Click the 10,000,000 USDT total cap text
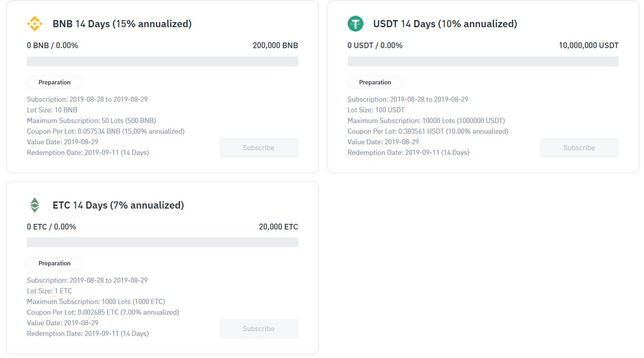Image resolution: width=644 pixels, height=358 pixels. (x=589, y=45)
